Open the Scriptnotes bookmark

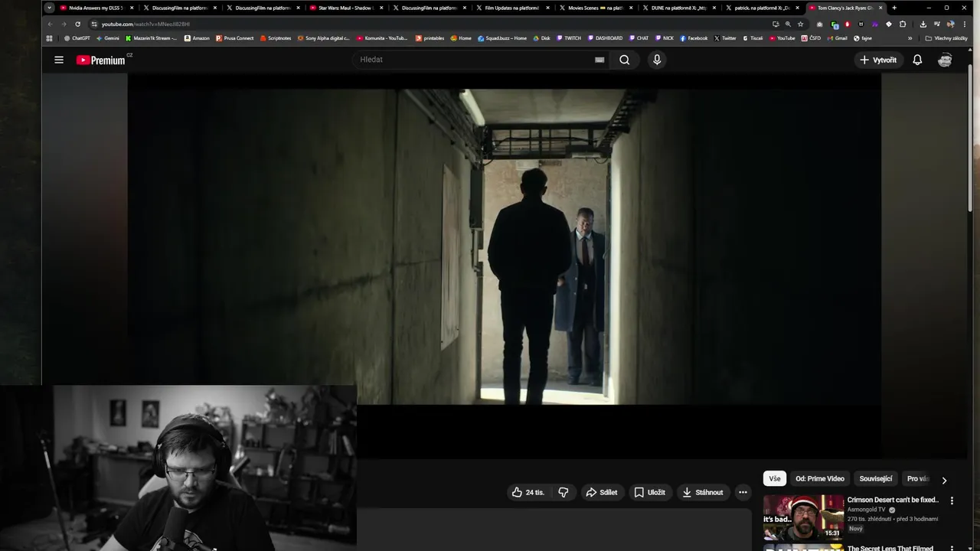(276, 37)
